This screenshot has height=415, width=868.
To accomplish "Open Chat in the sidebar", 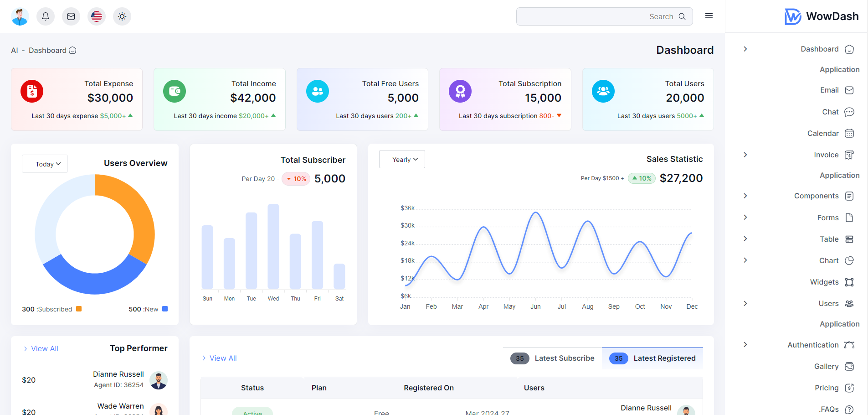I will point(830,112).
